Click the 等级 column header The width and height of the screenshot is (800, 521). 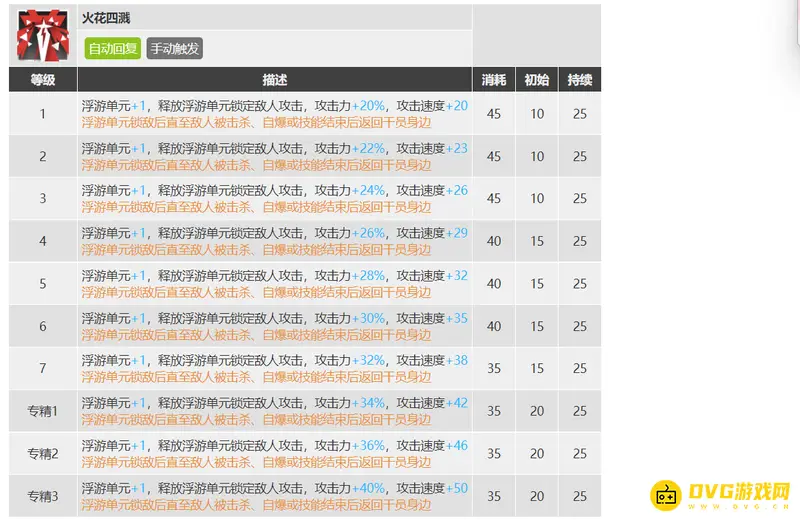pos(43,80)
